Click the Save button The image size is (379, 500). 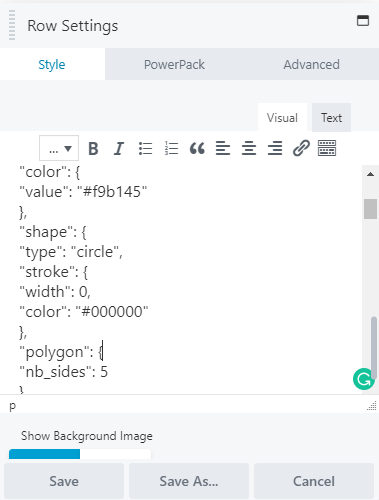click(x=64, y=481)
